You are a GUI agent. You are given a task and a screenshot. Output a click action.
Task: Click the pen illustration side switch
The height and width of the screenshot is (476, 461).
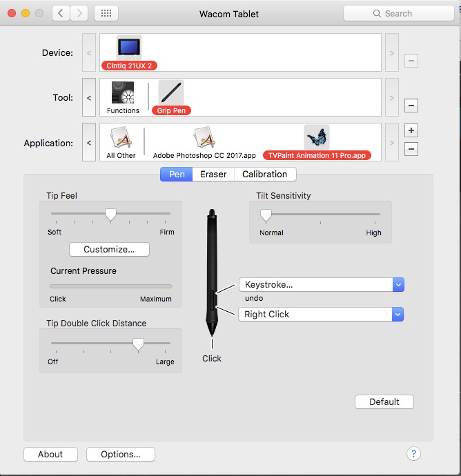pyautogui.click(x=212, y=300)
